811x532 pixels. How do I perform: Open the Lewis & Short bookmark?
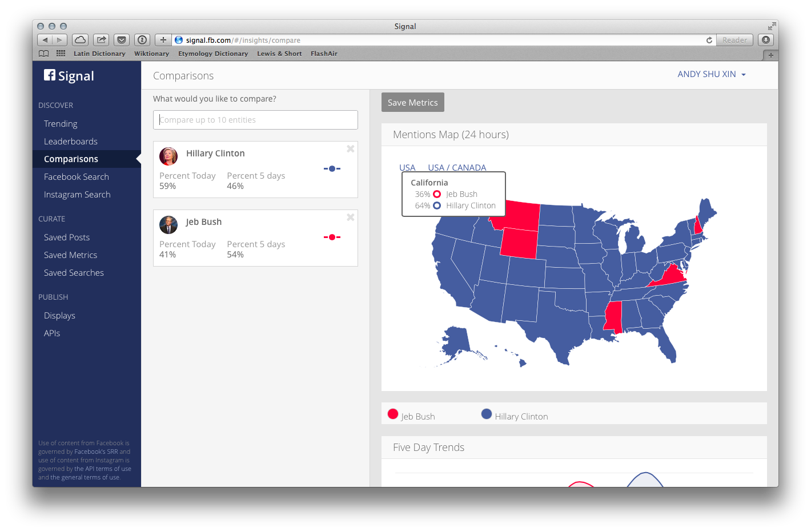pyautogui.click(x=279, y=54)
